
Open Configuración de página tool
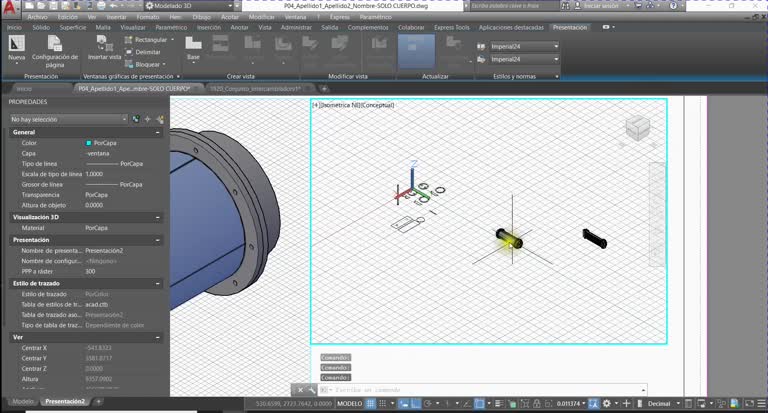pyautogui.click(x=54, y=52)
